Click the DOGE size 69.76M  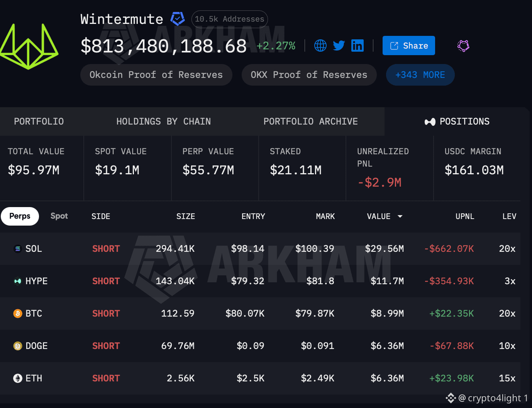click(178, 346)
